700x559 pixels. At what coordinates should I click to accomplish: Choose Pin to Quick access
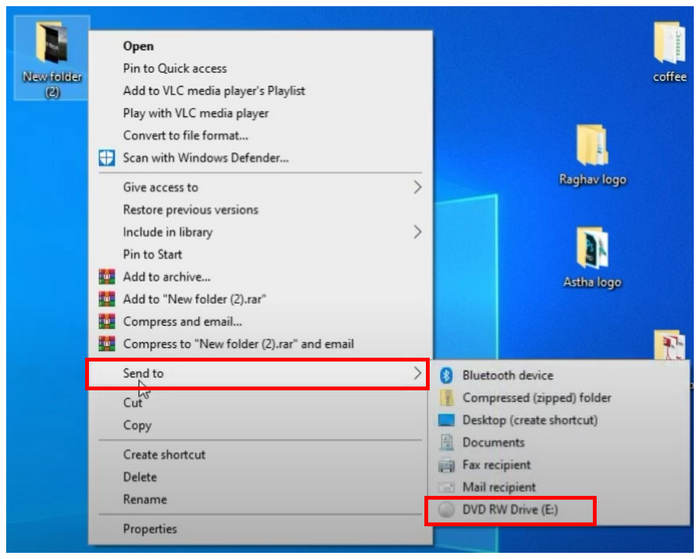[260, 69]
